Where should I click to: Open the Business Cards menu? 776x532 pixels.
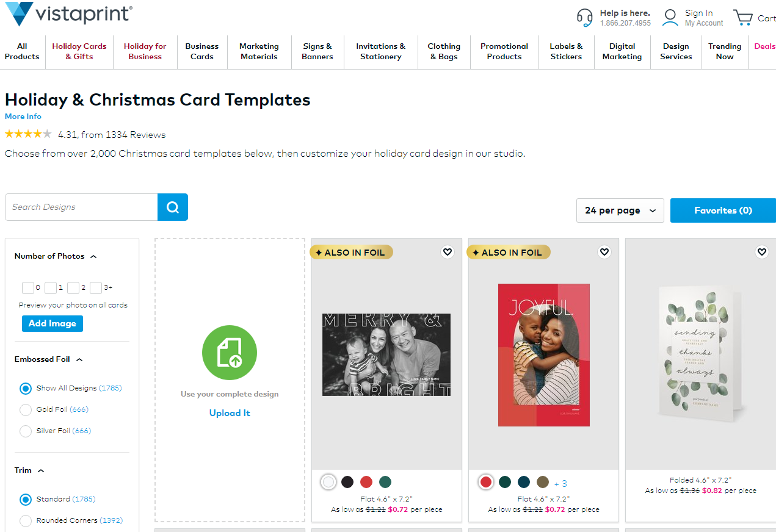click(202, 51)
